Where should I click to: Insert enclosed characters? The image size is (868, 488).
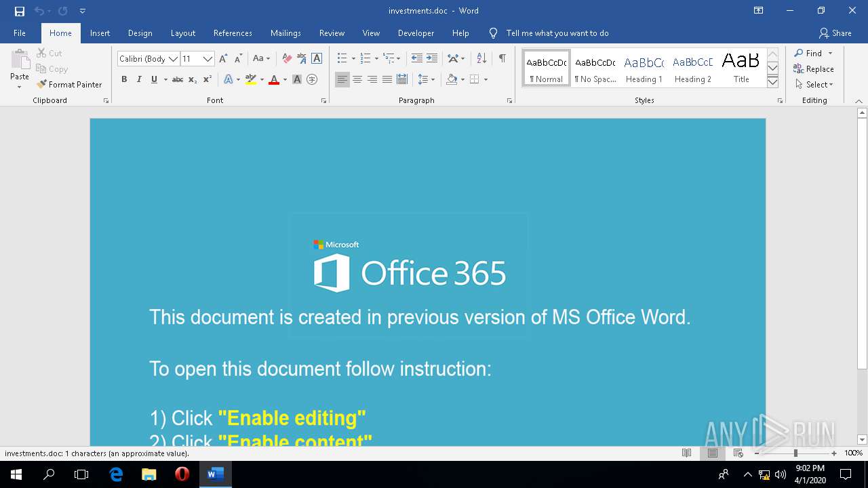pos(312,79)
